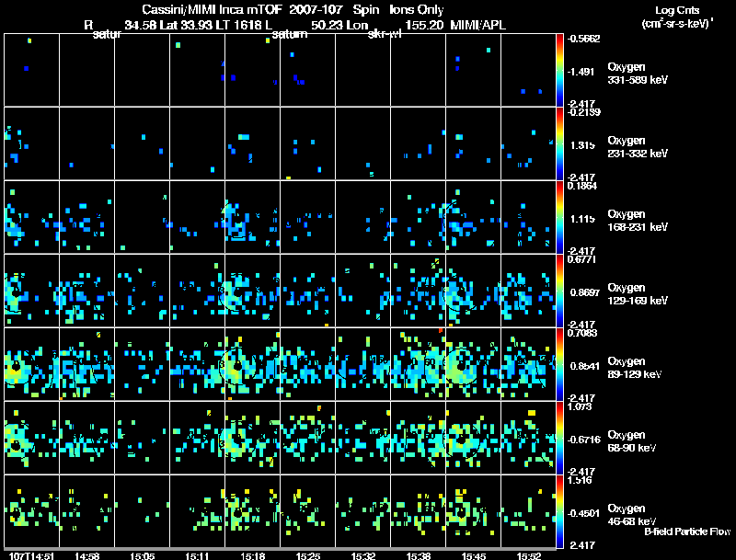Screen dimensions: 736x560
Task: Click the 'Oxygen 331-589 keV' row label
Action: coord(638,74)
